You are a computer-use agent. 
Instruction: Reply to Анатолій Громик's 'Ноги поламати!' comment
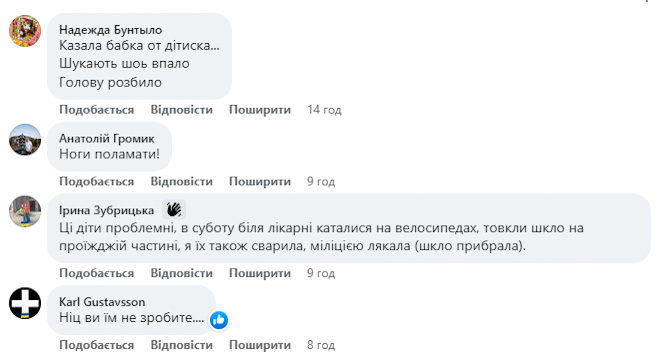tap(182, 181)
